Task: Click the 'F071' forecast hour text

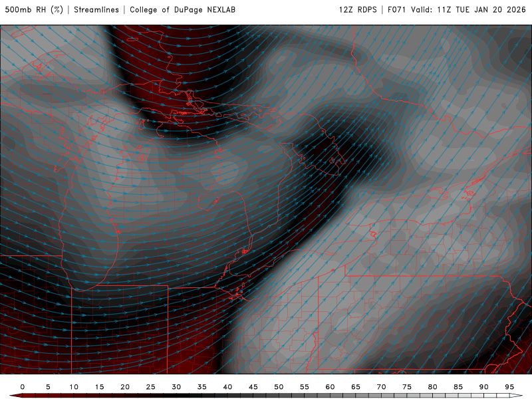Action: [396, 9]
